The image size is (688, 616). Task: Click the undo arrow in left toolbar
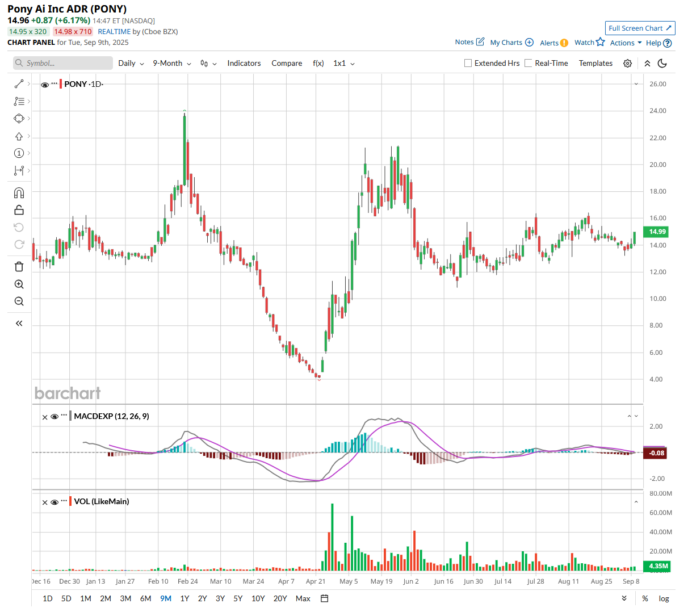[x=19, y=227]
